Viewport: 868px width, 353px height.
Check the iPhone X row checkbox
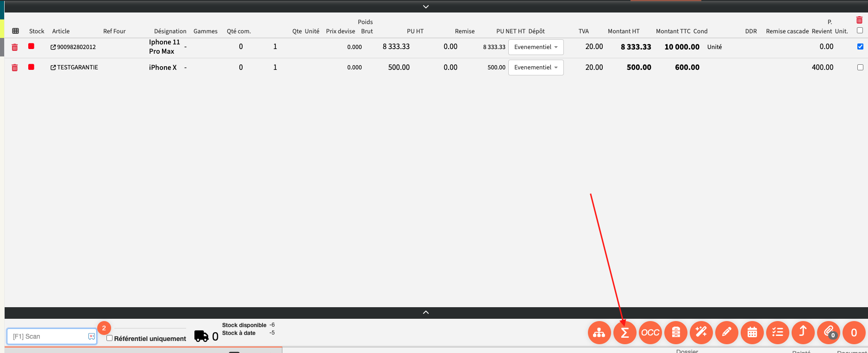pos(860,67)
